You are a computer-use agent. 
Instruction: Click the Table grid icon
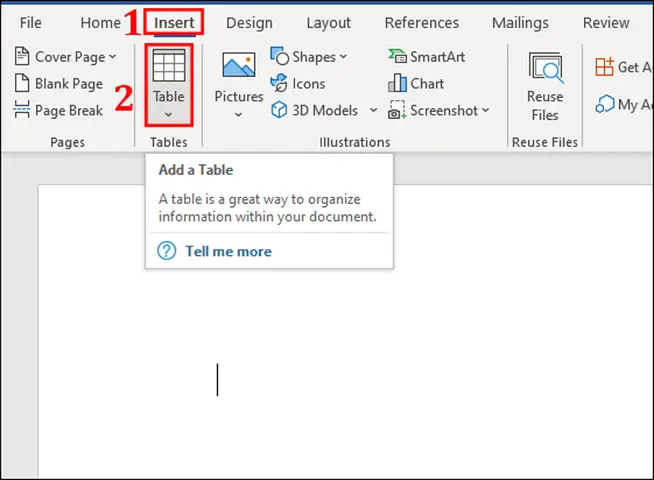click(x=168, y=67)
